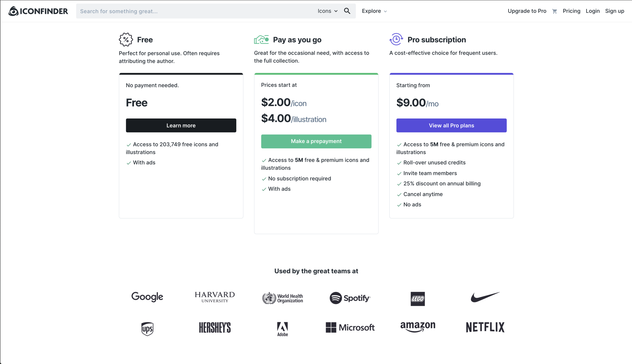Open the shopping cart icon

tap(554, 11)
